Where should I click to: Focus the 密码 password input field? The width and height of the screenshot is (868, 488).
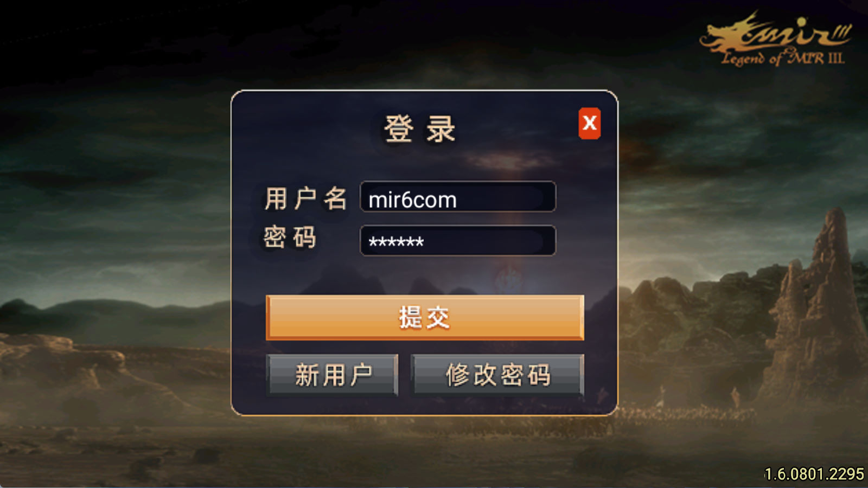pos(458,240)
